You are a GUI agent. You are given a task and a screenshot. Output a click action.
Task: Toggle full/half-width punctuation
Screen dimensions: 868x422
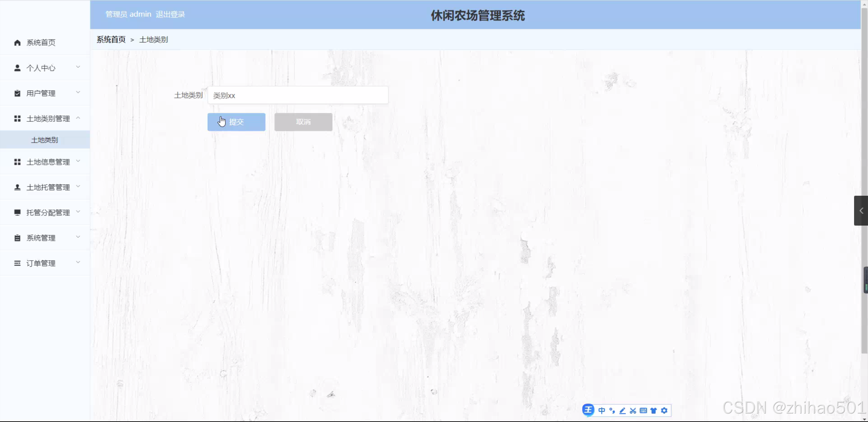coord(611,410)
